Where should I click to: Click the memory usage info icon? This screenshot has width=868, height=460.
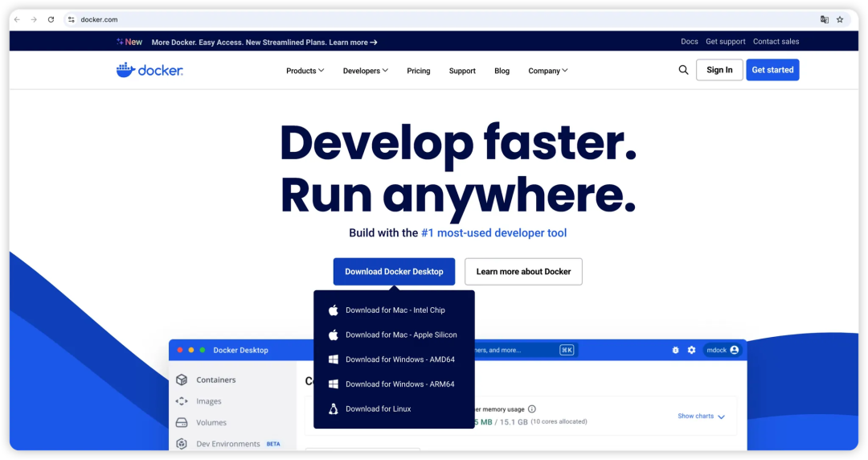(531, 409)
